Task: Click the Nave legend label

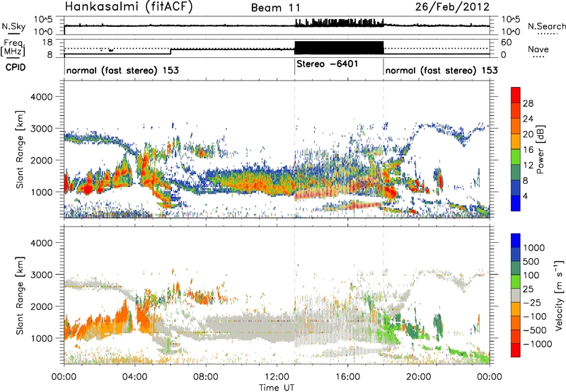Action: [538, 49]
